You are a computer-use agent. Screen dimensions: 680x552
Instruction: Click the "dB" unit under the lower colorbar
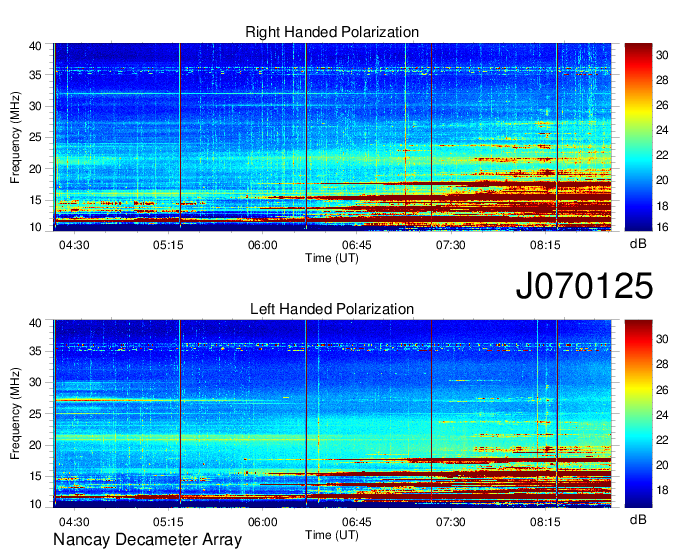tap(638, 520)
